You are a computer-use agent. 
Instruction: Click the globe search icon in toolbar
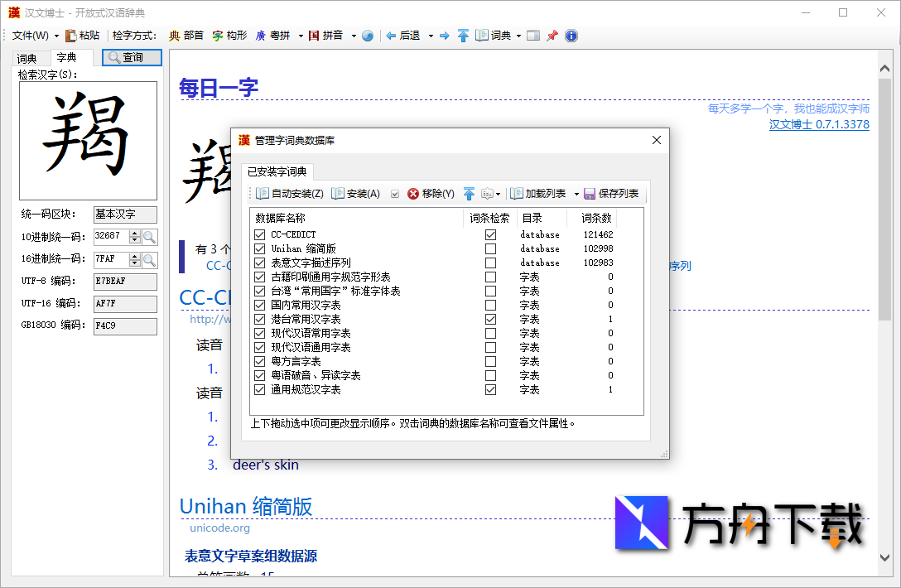point(367,36)
